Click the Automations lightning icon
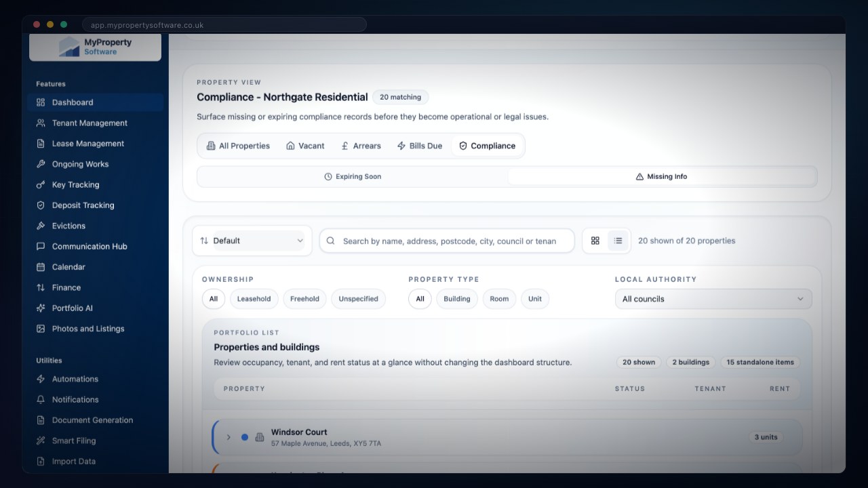Viewport: 868px width, 488px height. click(x=41, y=379)
